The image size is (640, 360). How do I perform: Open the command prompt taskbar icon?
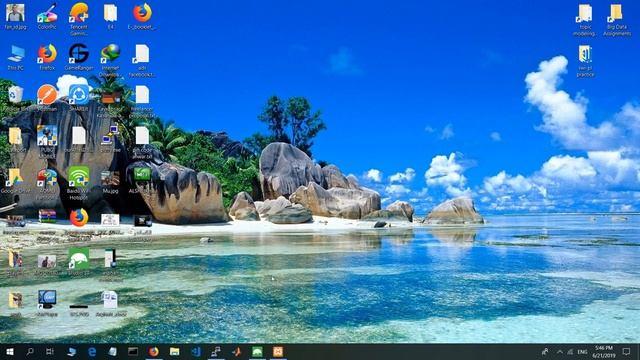click(x=133, y=351)
